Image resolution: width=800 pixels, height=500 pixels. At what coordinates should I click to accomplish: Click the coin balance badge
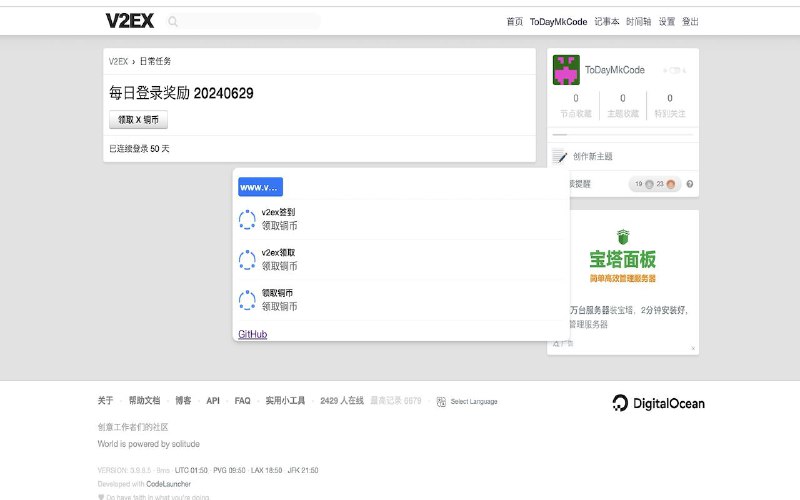pyautogui.click(x=655, y=184)
